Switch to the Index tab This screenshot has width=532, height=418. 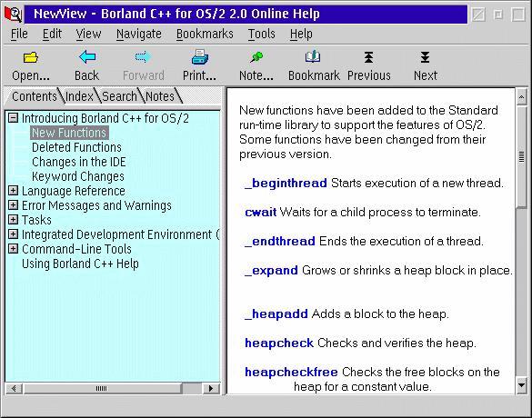pos(79,96)
